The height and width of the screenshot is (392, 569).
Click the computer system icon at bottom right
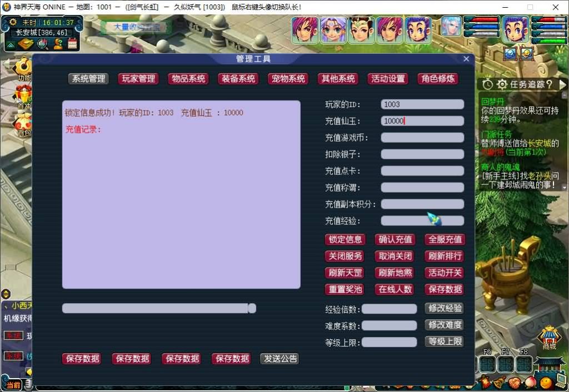tap(562, 381)
